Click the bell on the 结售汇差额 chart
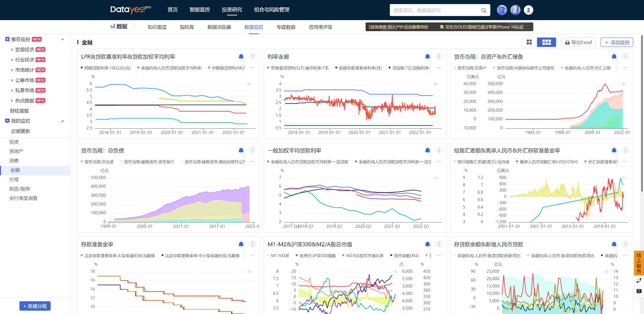Viewport: 644px width, 314px height. coord(614,150)
